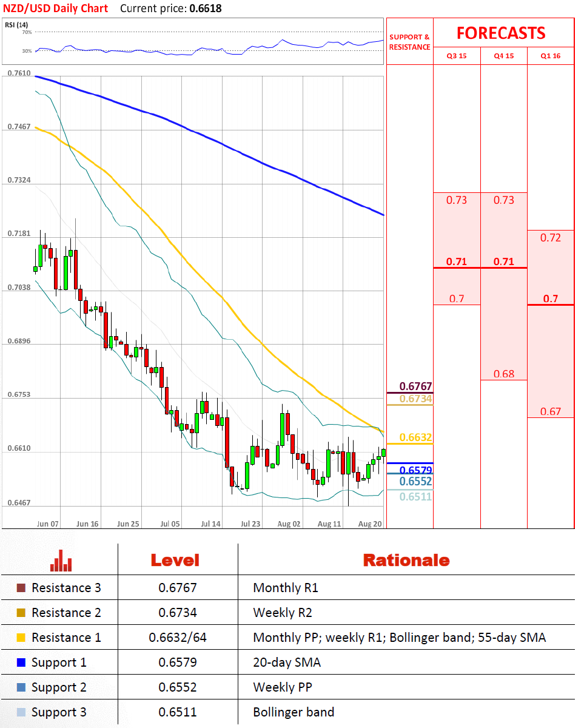Click the Aug 11 date label
The height and width of the screenshot is (728, 584).
(329, 524)
